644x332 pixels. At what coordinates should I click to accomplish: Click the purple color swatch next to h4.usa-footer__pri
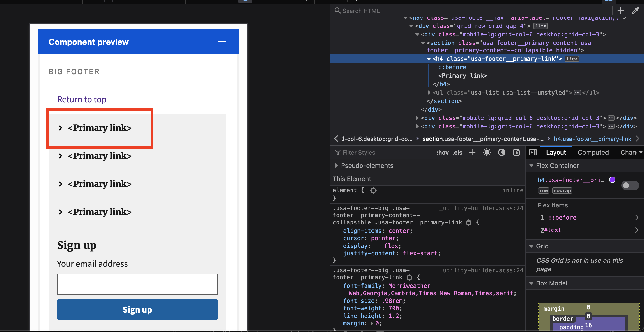pos(613,180)
